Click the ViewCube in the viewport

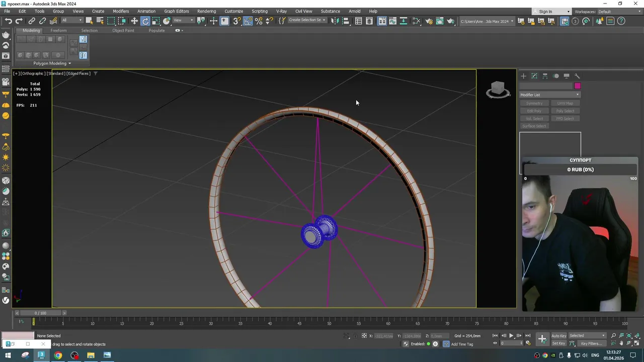pyautogui.click(x=498, y=89)
